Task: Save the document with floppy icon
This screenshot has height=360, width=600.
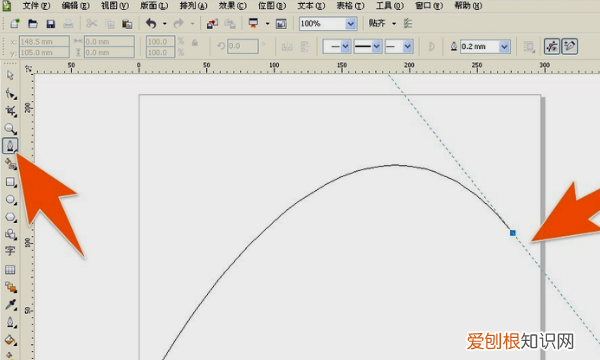Action: pos(51,24)
